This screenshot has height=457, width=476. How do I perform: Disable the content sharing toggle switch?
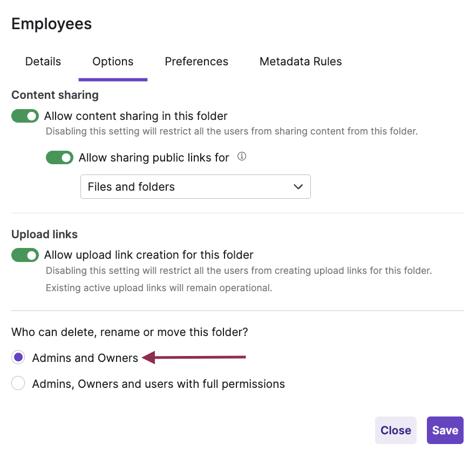[25, 116]
